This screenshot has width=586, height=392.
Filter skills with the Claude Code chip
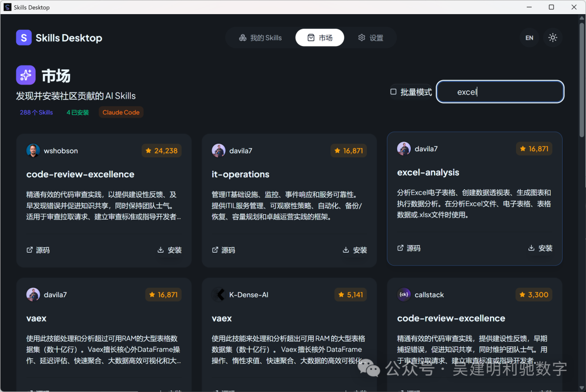[120, 112]
